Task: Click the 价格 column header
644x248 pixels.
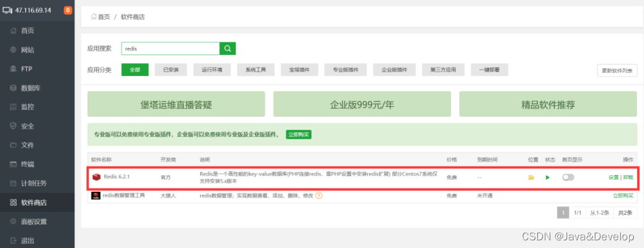Action: point(452,159)
